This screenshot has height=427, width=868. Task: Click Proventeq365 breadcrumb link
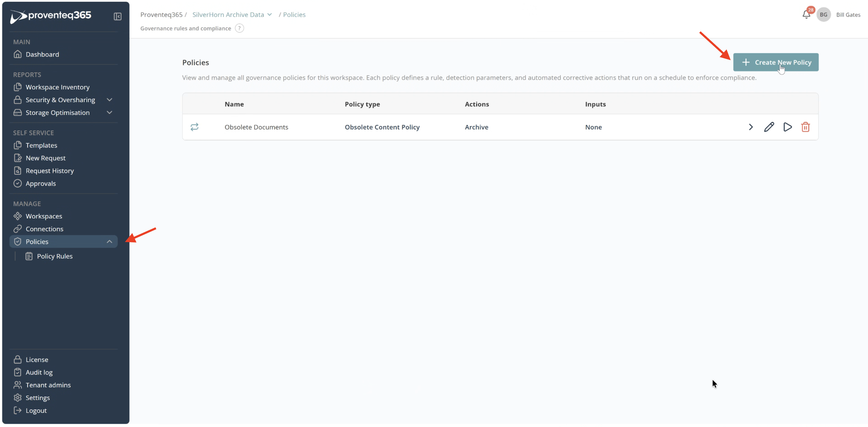click(x=162, y=14)
